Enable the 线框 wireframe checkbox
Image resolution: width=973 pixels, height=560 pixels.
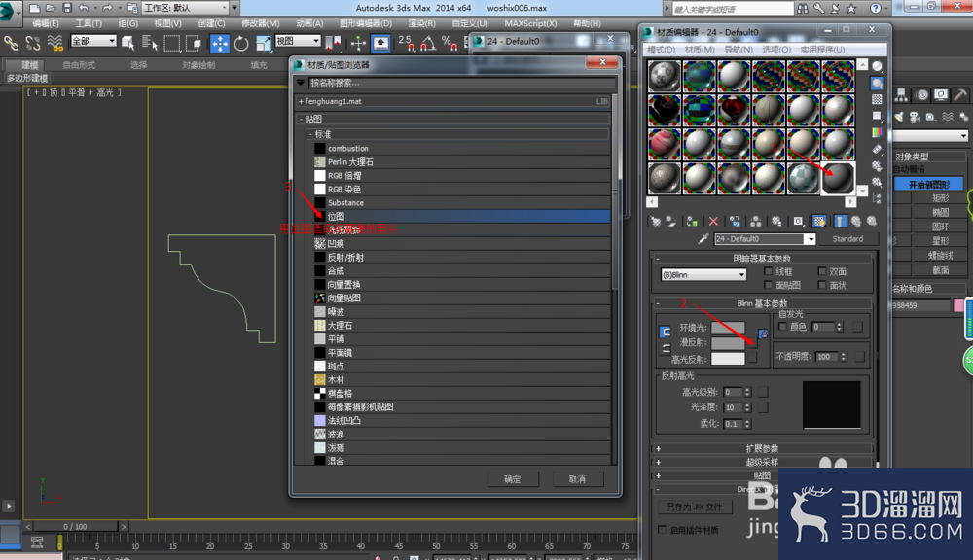coord(769,271)
